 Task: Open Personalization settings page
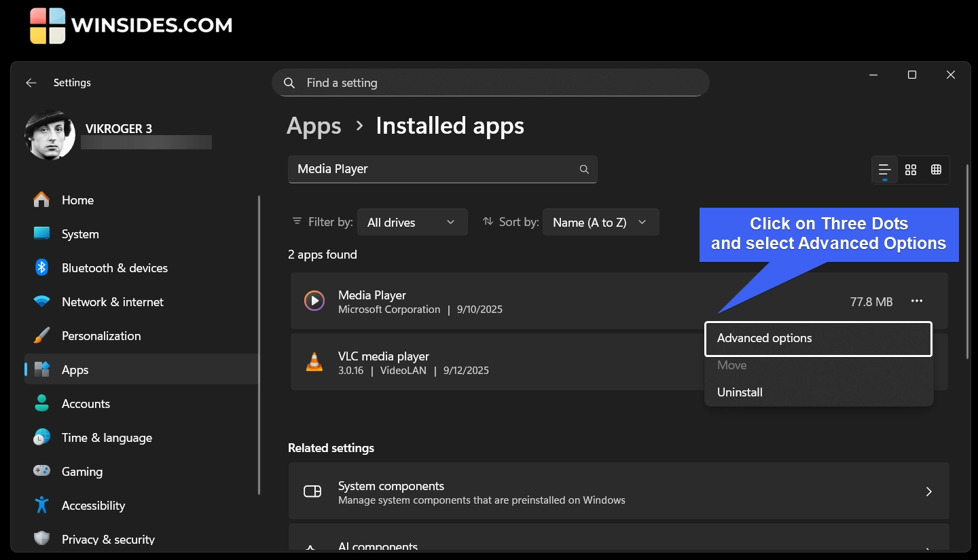point(101,336)
